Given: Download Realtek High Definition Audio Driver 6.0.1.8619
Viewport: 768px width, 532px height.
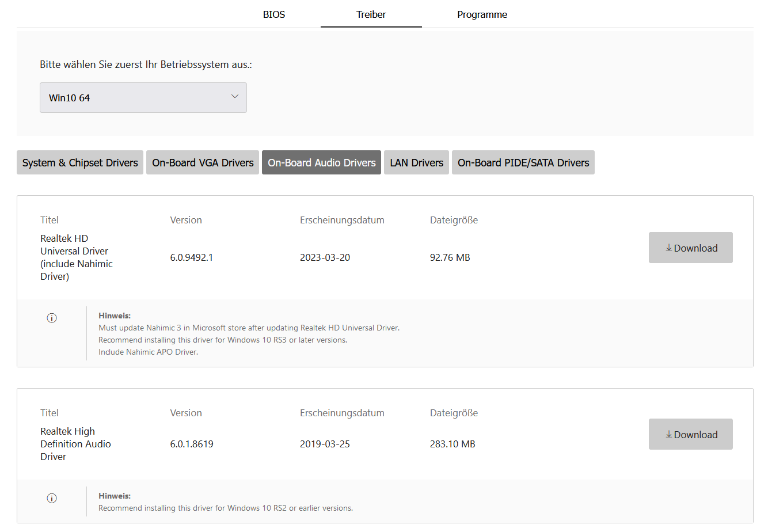Looking at the screenshot, I should [x=690, y=435].
